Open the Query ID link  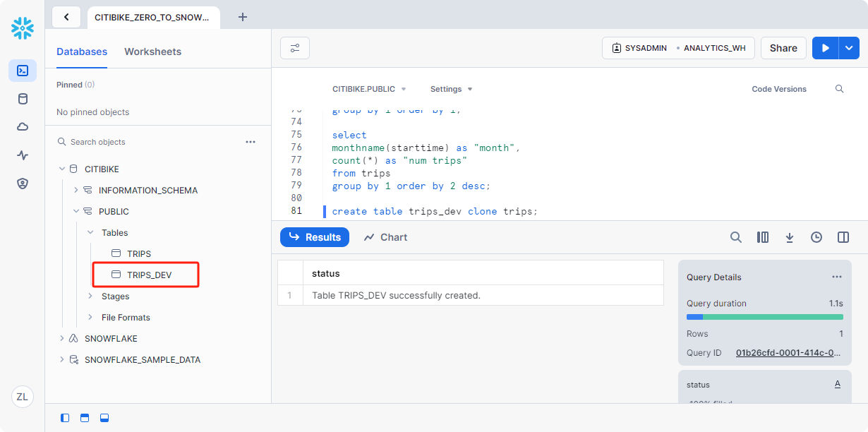[x=788, y=353]
